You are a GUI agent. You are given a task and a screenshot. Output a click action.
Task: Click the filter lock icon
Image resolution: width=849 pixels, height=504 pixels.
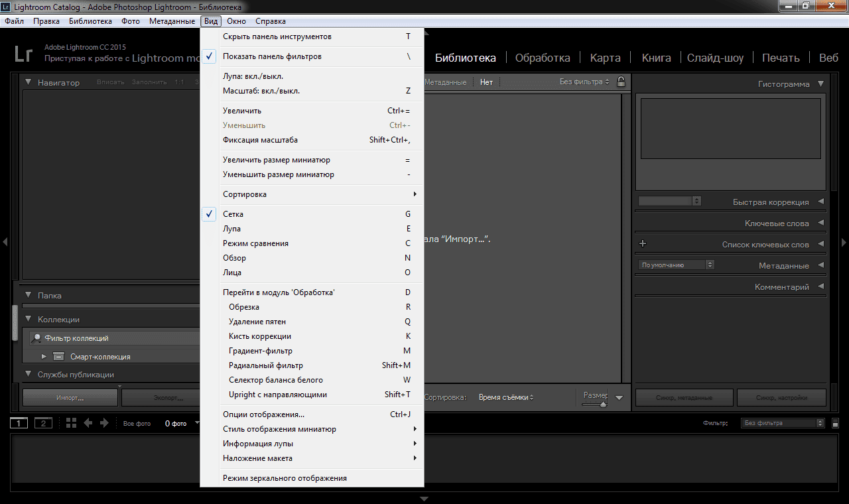[621, 82]
